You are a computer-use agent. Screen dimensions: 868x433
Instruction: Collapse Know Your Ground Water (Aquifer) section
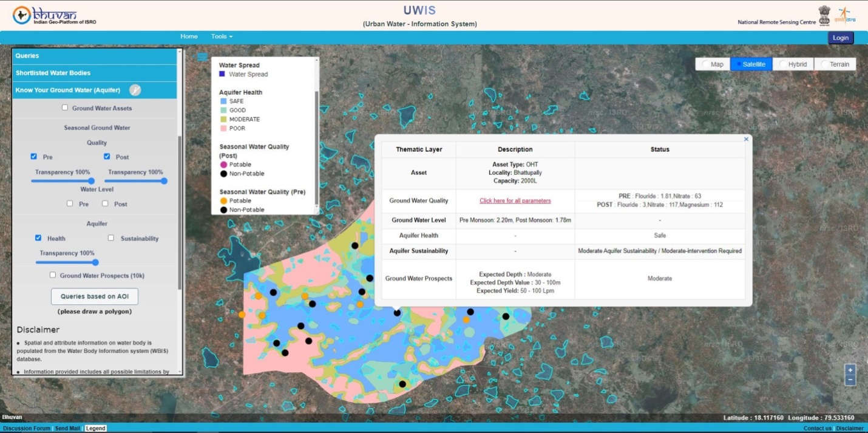94,90
